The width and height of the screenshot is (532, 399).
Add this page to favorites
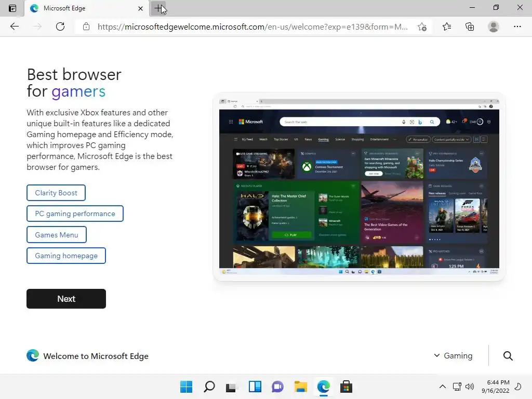422,27
